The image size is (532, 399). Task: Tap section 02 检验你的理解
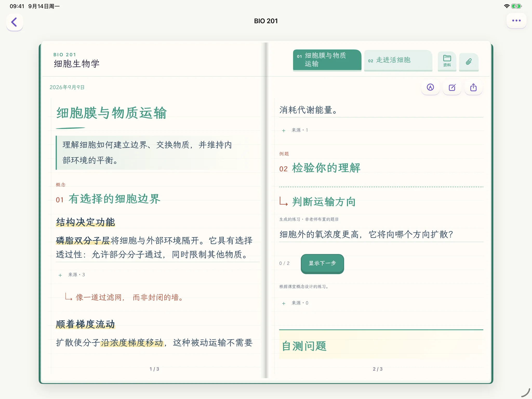(320, 168)
